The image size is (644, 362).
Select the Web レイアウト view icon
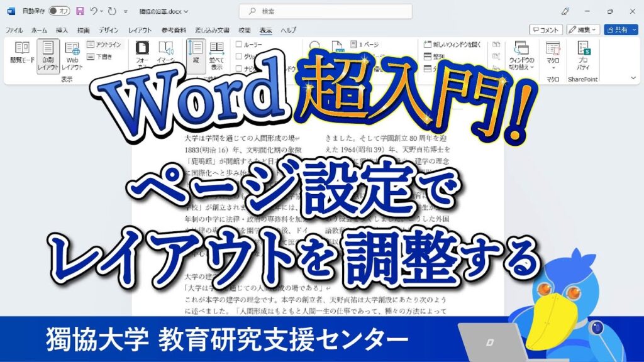(72, 56)
